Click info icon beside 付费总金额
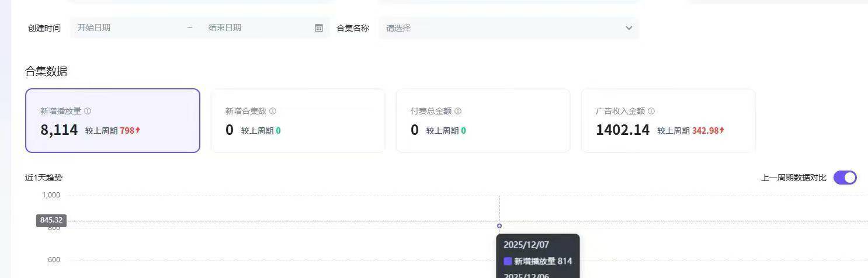 click(x=458, y=111)
